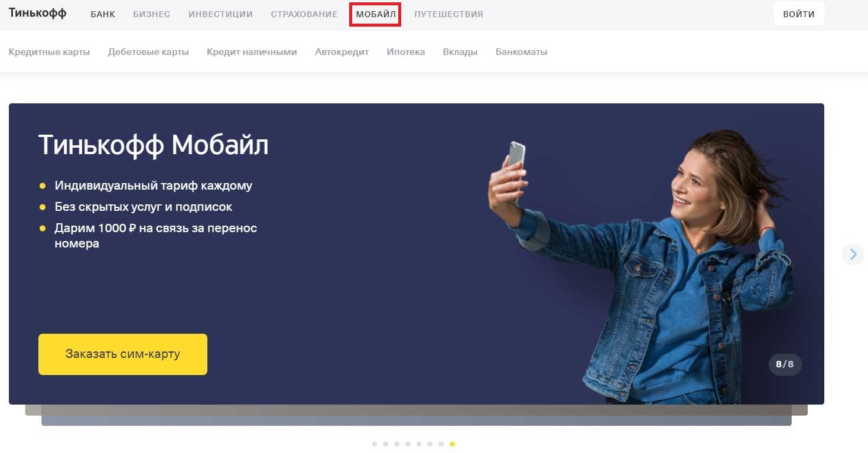Open the Автокредит link
The image size is (868, 453).
tap(342, 52)
